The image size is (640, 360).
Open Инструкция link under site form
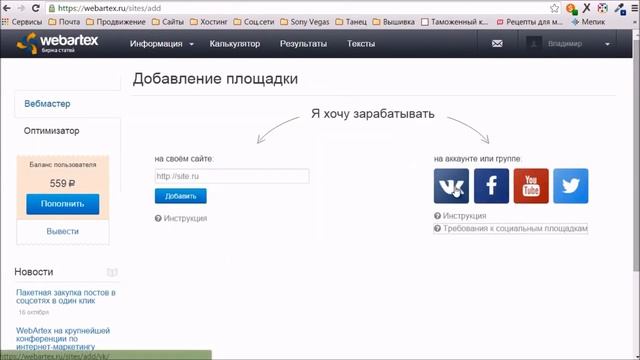click(181, 218)
